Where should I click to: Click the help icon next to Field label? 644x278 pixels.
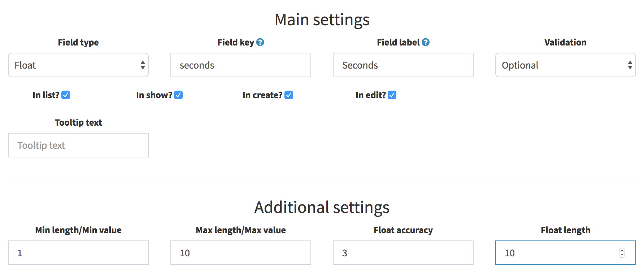426,42
